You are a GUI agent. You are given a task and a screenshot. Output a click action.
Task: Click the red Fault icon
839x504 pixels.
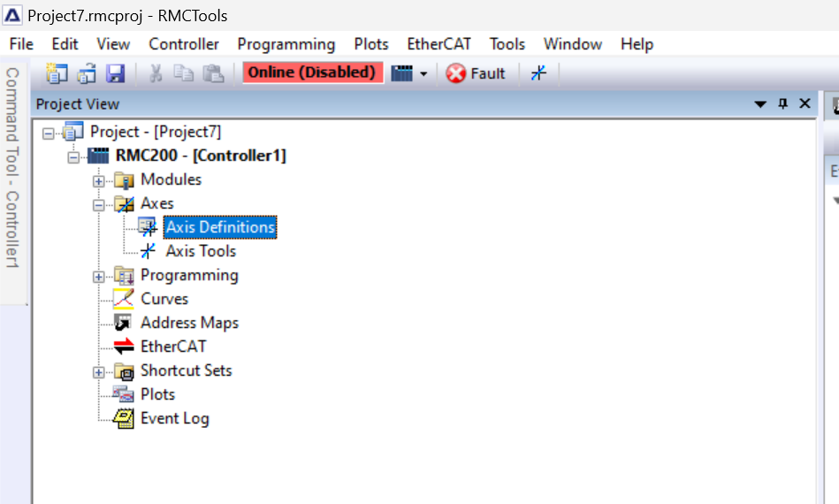pos(456,73)
